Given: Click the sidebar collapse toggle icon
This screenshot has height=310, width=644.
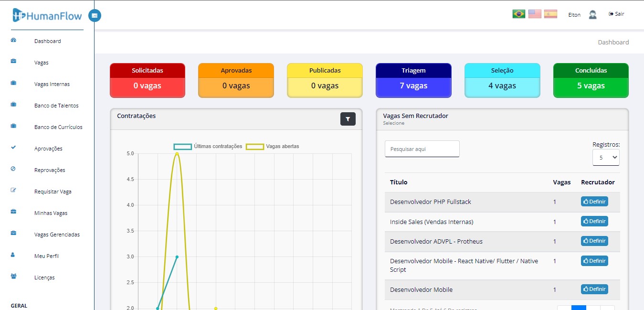Looking at the screenshot, I should [95, 15].
